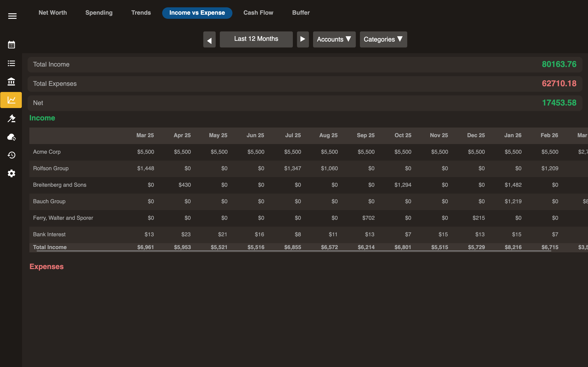Go to previous period arrow
The width and height of the screenshot is (588, 367).
(x=209, y=39)
